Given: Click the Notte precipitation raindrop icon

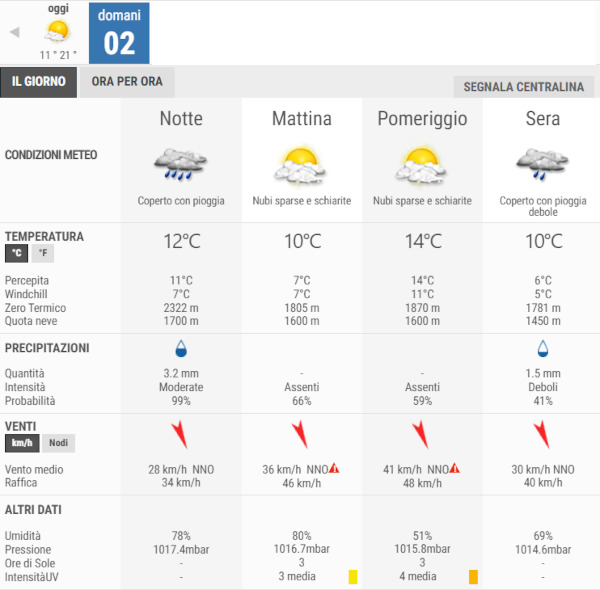Looking at the screenshot, I should (181, 348).
